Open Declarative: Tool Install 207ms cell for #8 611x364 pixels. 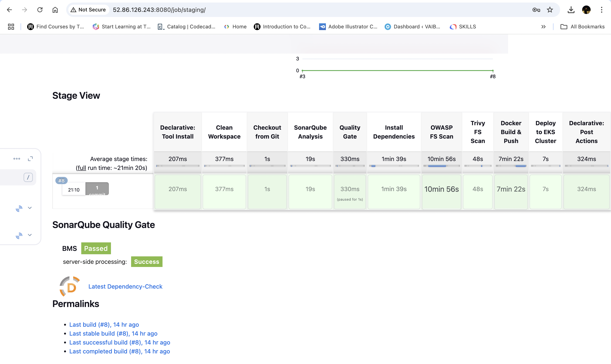178,192
